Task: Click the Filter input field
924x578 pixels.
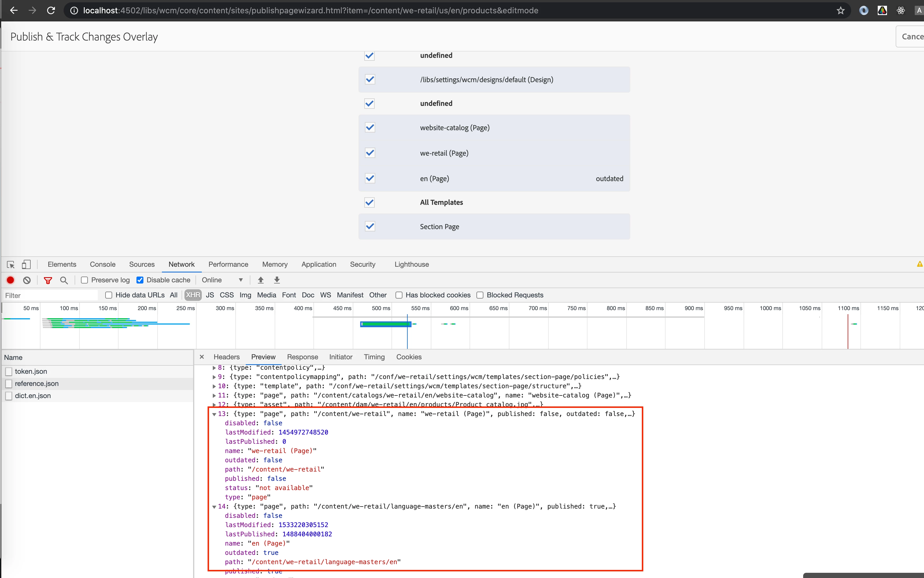Action: [50, 295]
